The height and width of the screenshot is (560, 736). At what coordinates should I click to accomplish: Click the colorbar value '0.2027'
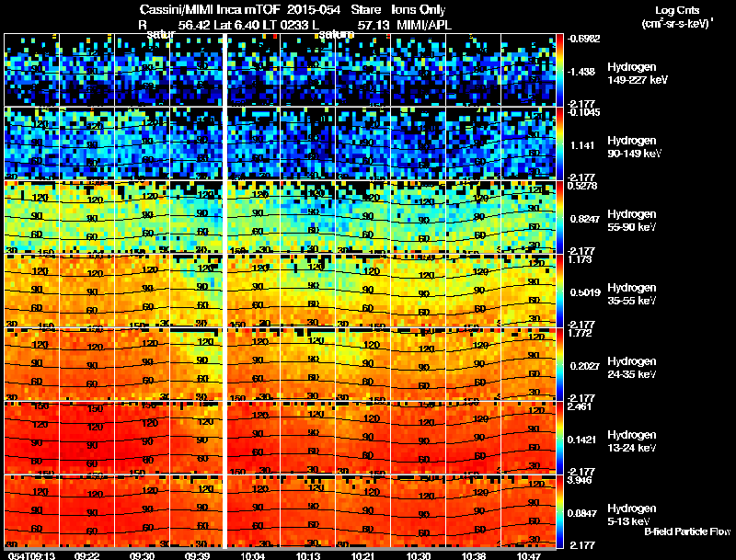point(585,366)
